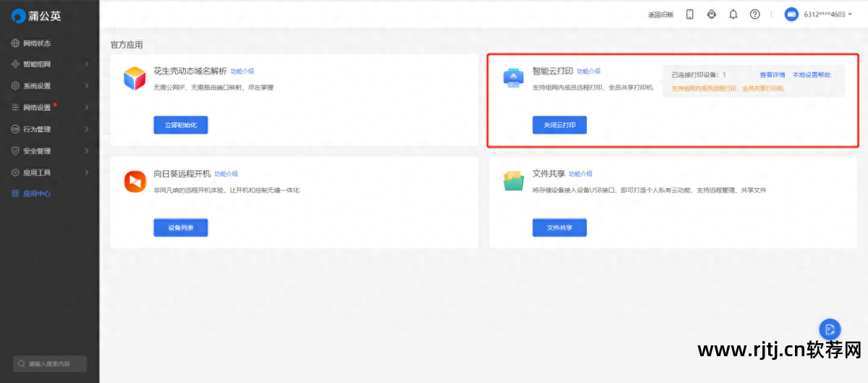Open the notification bell

click(x=733, y=14)
